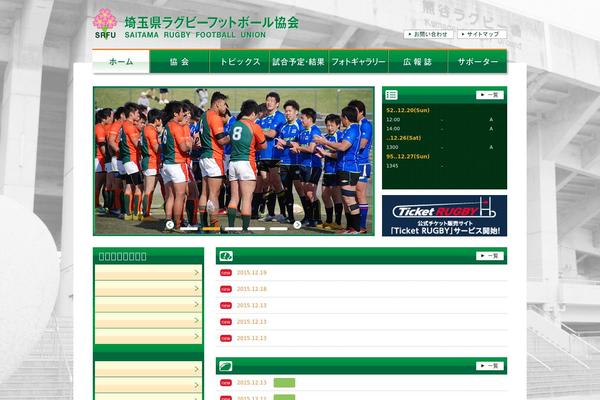
Task: Open 一覧 in the news section
Action: 489,256
